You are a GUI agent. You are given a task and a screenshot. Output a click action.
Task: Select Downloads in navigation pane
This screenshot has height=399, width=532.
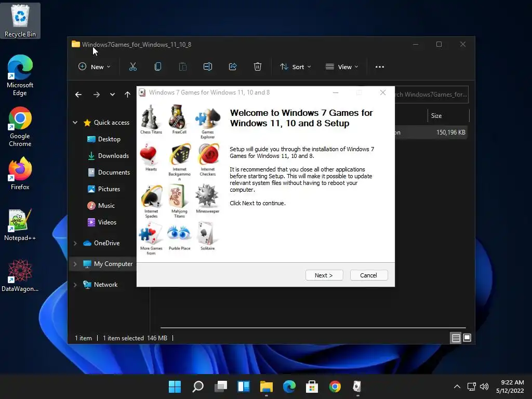pyautogui.click(x=108, y=156)
